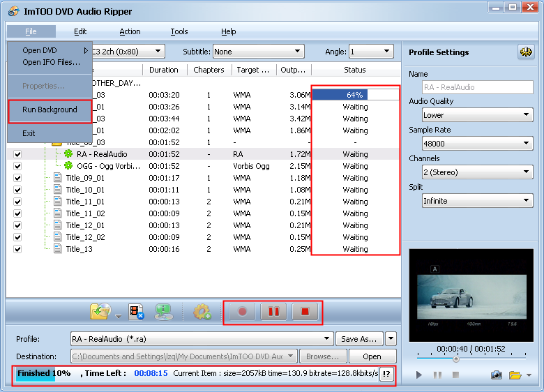The width and height of the screenshot is (544, 392).
Task: Click the gear icon beside OGG - Ogg Vorbis
Action: coord(68,165)
